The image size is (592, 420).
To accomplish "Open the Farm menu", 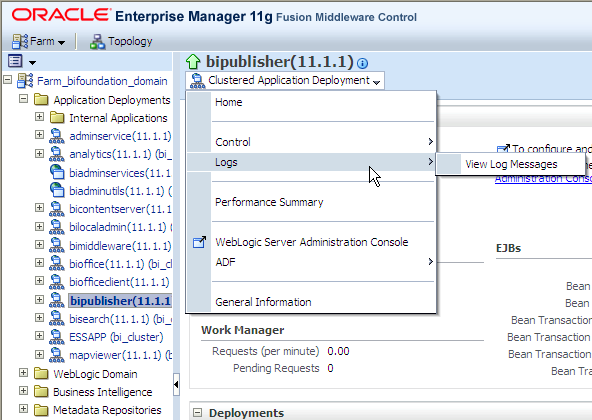I will (39, 41).
